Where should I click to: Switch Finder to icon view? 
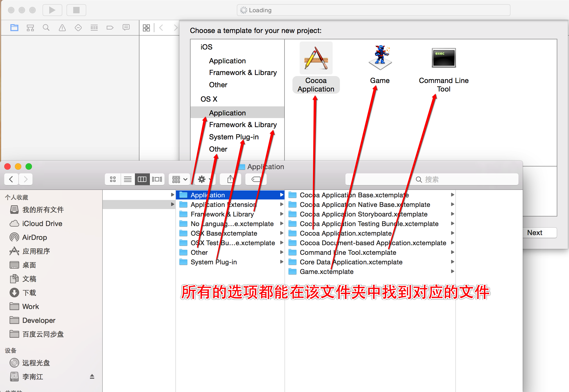113,179
